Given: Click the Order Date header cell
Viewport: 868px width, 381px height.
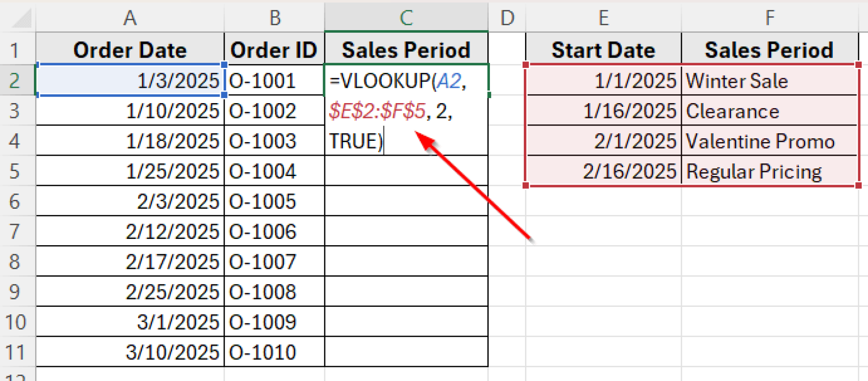Looking at the screenshot, I should click(130, 50).
